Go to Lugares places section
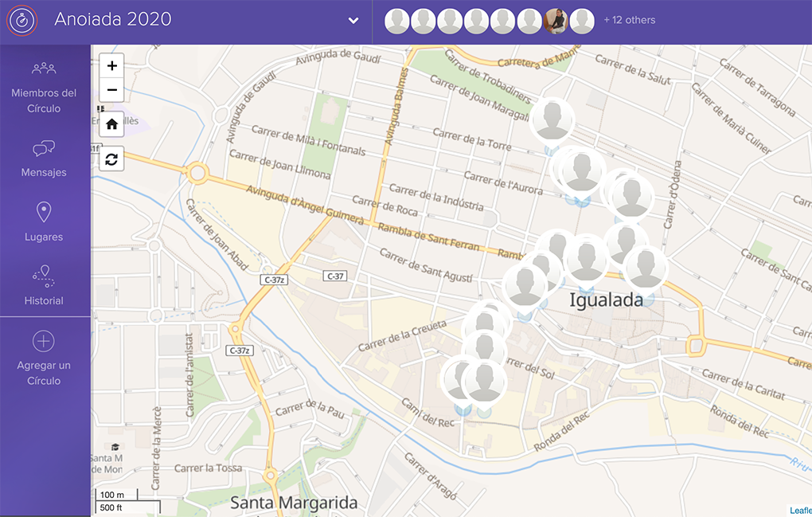 pyautogui.click(x=44, y=221)
